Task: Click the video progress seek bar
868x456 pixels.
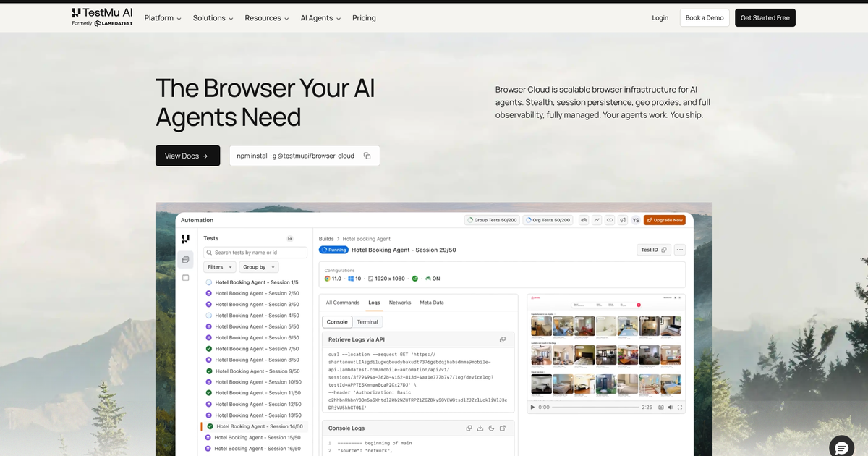Action: point(595,408)
